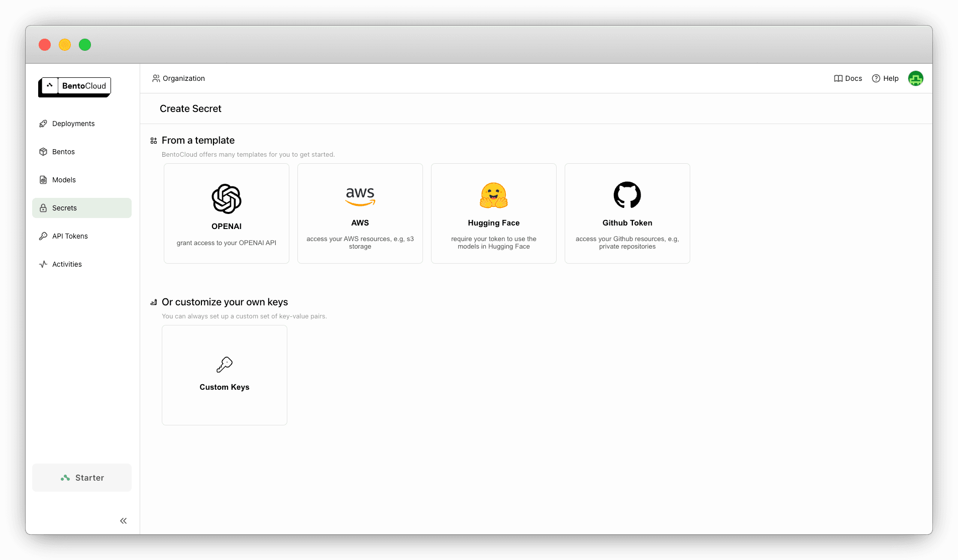Choose the Github Token template card
This screenshot has width=958, height=560.
point(627,213)
